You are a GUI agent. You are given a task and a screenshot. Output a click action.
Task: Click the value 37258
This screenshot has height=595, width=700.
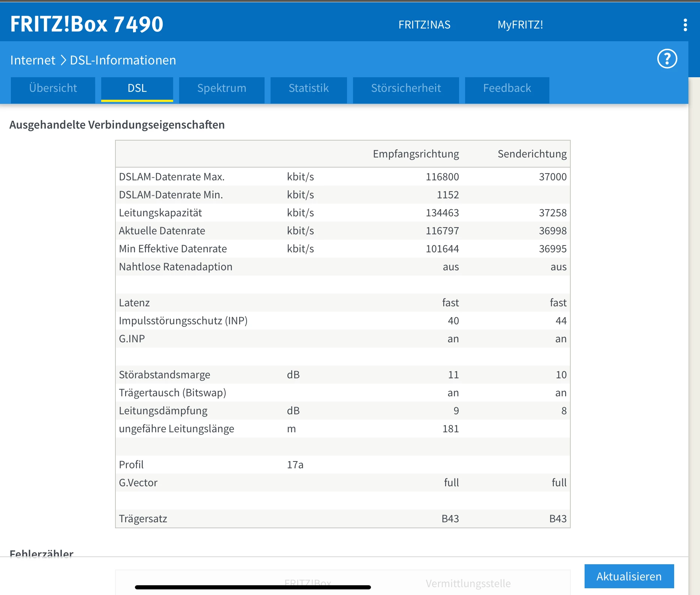coord(553,213)
